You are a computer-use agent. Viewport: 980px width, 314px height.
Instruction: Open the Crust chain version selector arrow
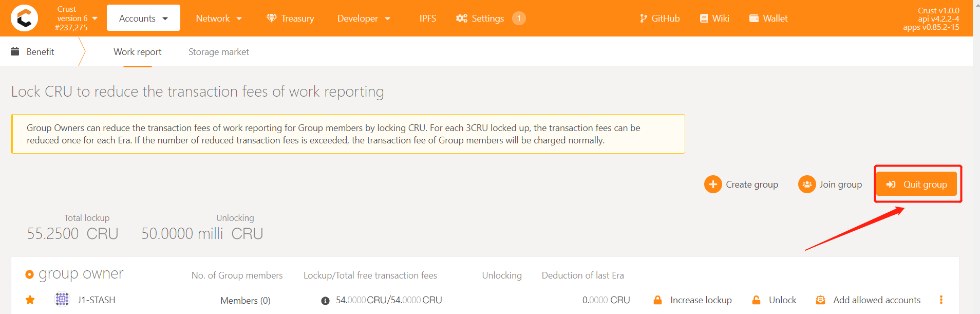pos(95,19)
